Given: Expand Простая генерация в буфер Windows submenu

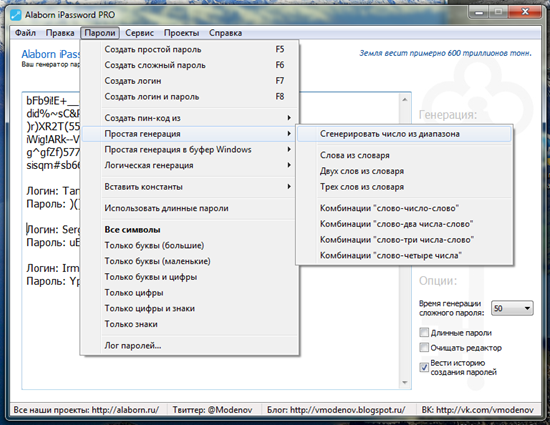Looking at the screenshot, I should click(190, 150).
